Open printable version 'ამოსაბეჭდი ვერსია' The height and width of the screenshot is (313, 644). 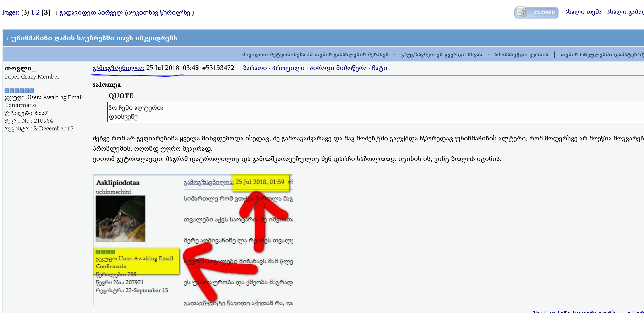pyautogui.click(x=521, y=55)
